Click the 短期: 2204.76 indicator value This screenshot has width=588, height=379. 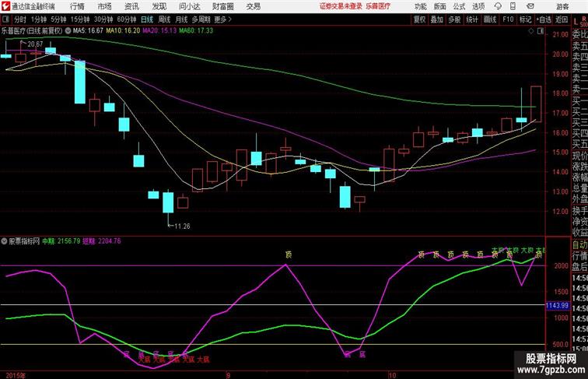(x=102, y=241)
